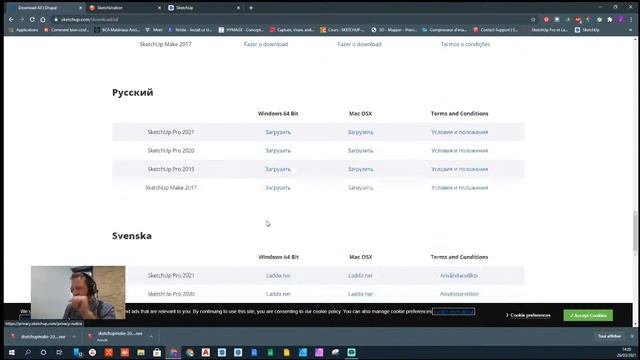This screenshot has width=640, height=360.
Task: Open the Cours - SKETCHUP bookmark
Action: pyautogui.click(x=342, y=30)
